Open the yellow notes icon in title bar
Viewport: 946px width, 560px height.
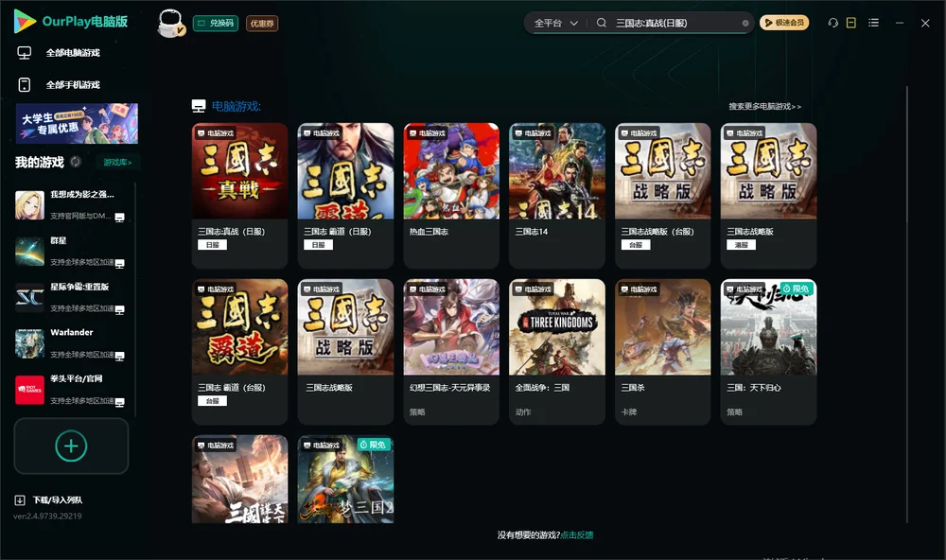[851, 23]
